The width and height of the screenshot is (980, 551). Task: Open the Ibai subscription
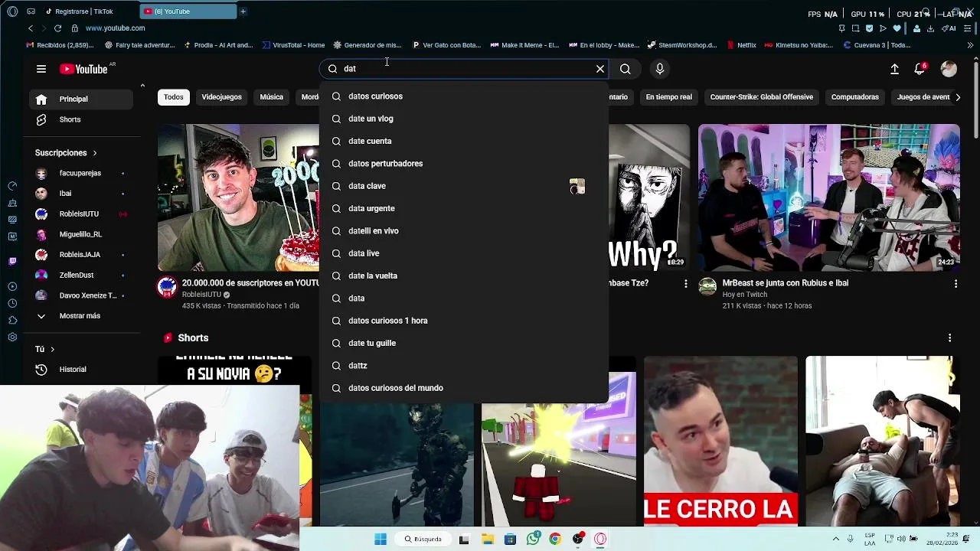click(x=81, y=194)
